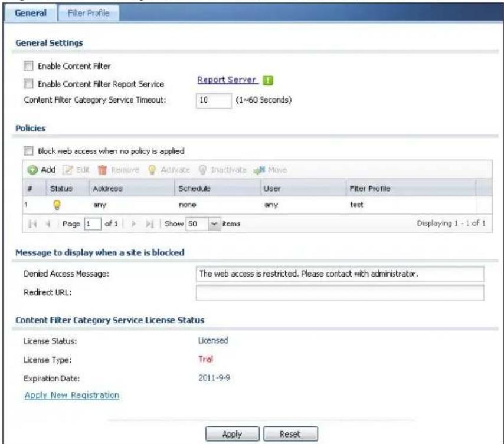Click the Edit policy toolbar icon
Image resolution: width=504 pixels, height=444 pixels.
(67, 170)
